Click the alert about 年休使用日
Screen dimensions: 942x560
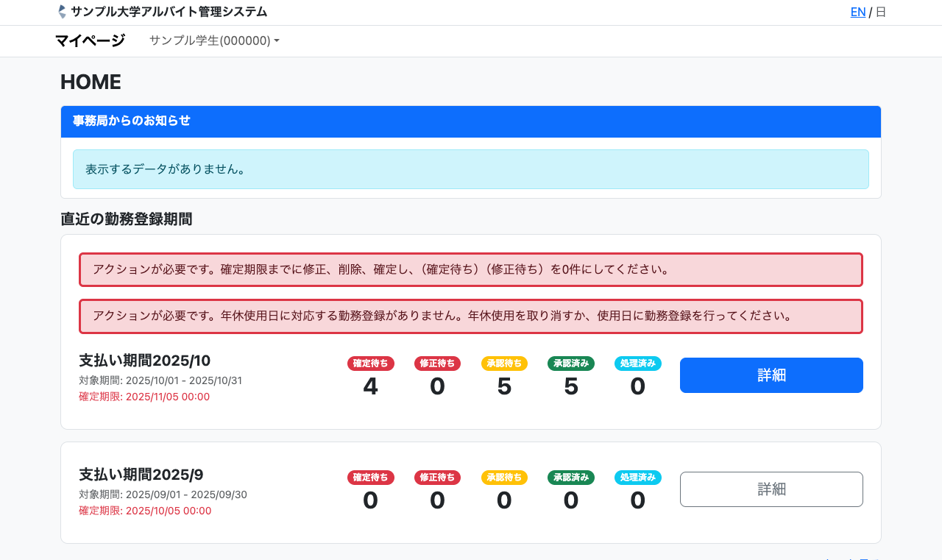point(471,316)
